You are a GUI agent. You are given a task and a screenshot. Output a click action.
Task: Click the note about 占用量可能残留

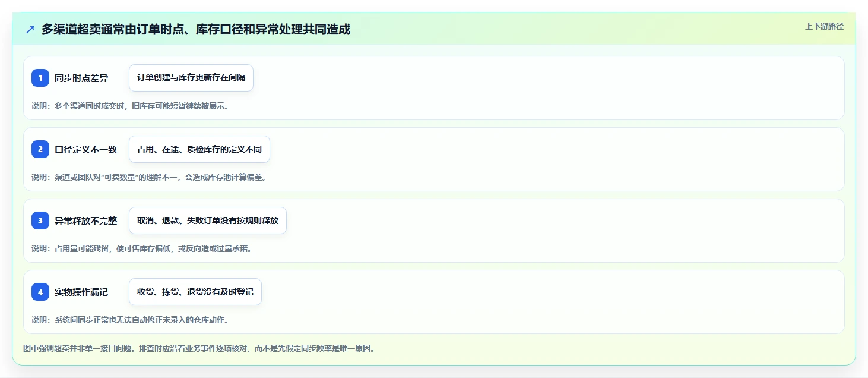click(142, 249)
